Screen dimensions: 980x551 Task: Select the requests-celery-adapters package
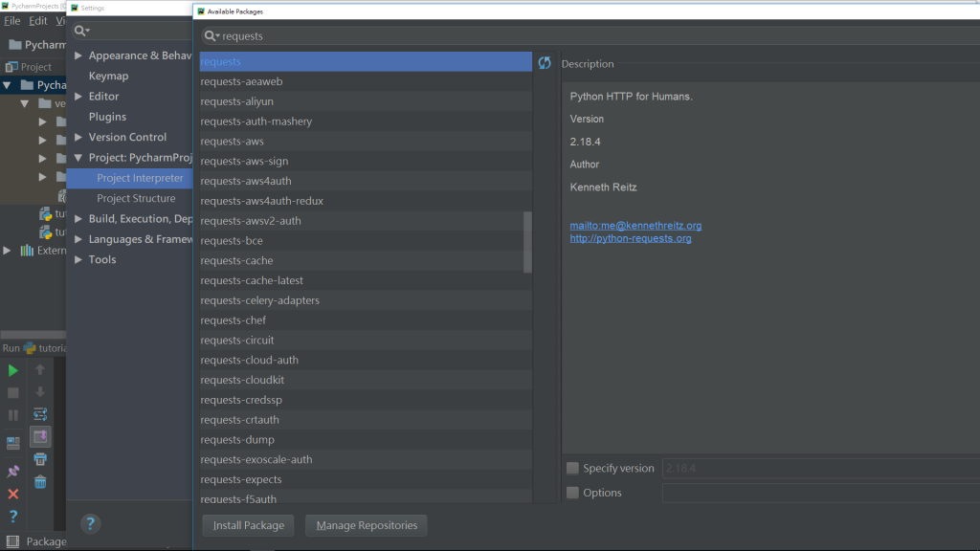366,300
